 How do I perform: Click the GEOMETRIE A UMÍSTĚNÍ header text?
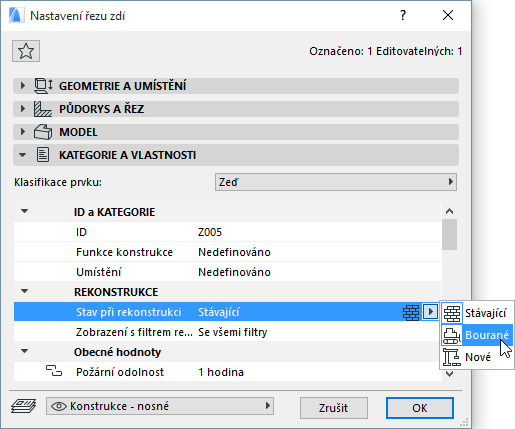pyautogui.click(x=122, y=86)
